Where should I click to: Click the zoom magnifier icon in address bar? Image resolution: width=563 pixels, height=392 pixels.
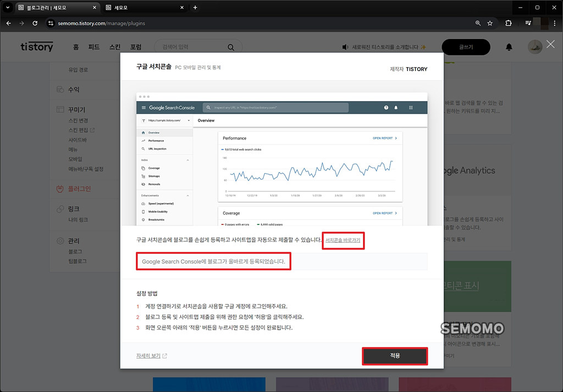point(478,23)
